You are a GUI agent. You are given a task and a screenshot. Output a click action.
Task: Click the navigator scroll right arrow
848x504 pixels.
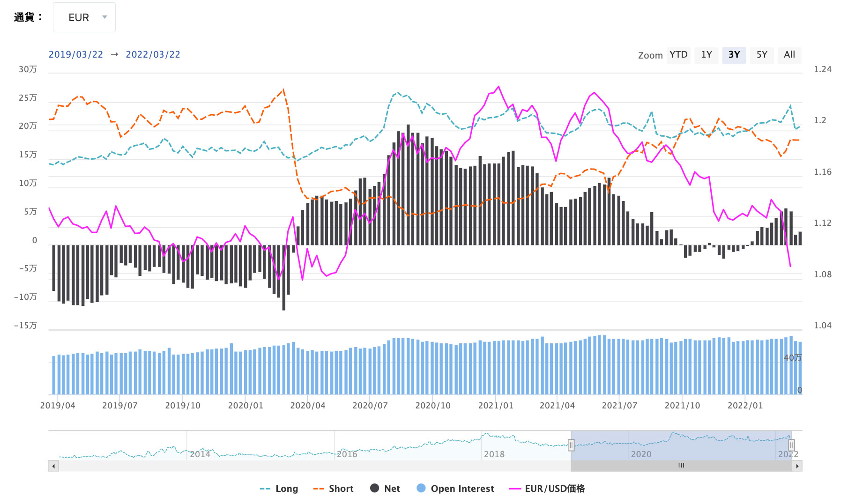797,466
